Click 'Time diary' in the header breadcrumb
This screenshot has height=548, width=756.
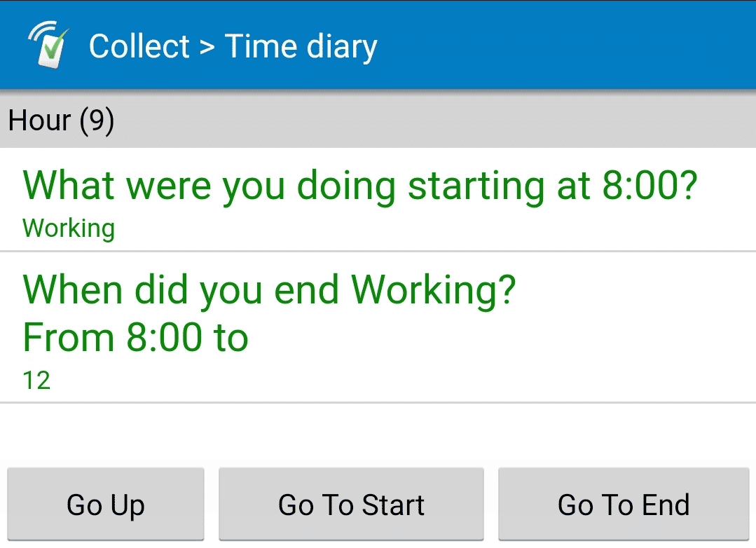click(301, 47)
